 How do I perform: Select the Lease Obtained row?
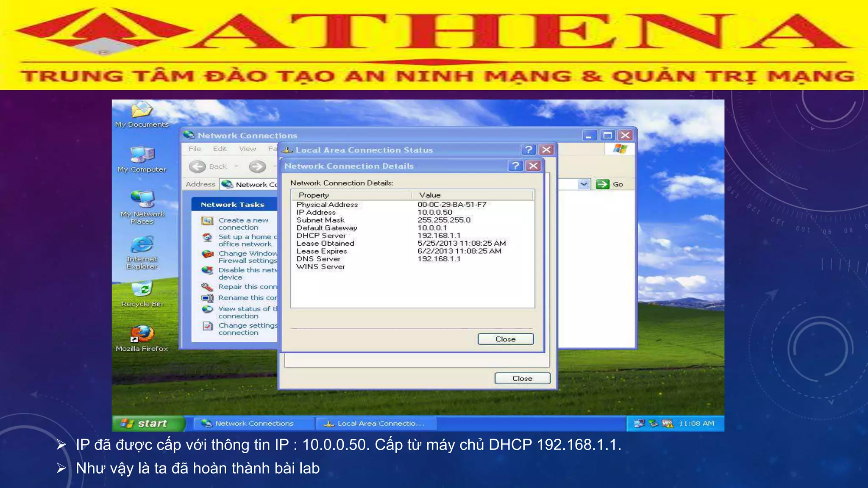(x=412, y=243)
